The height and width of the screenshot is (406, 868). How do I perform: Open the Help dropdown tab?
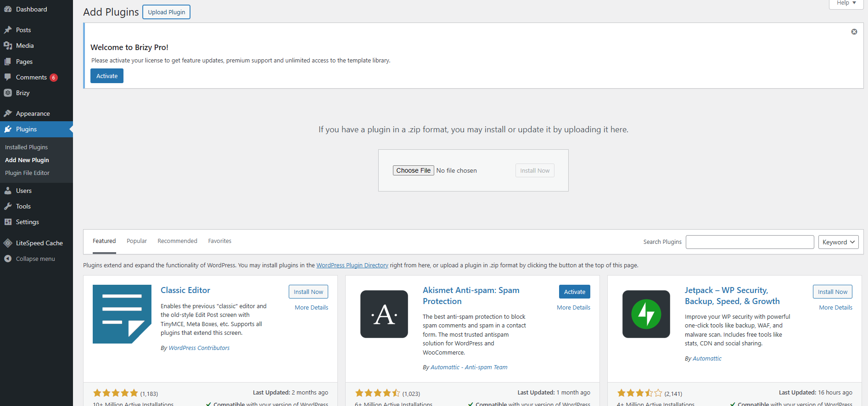[x=846, y=4]
